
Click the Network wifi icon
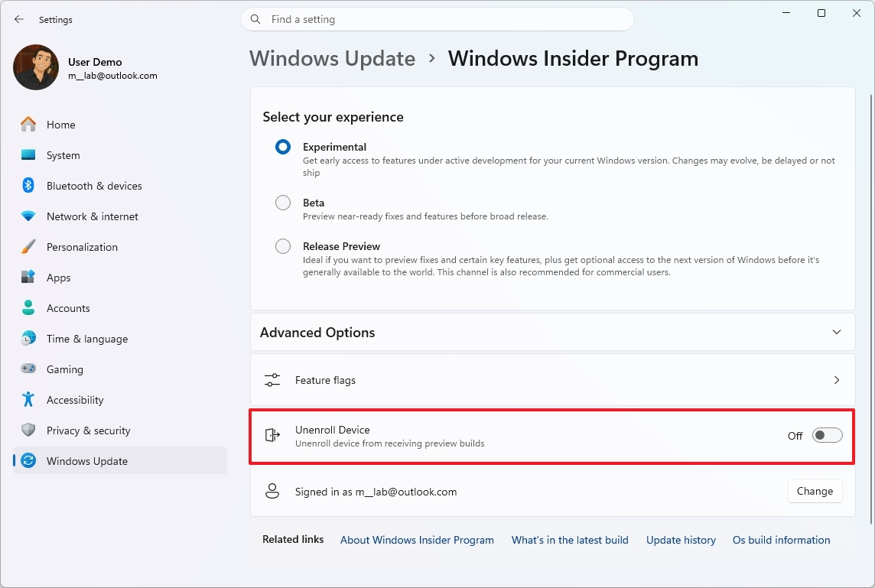(x=28, y=216)
